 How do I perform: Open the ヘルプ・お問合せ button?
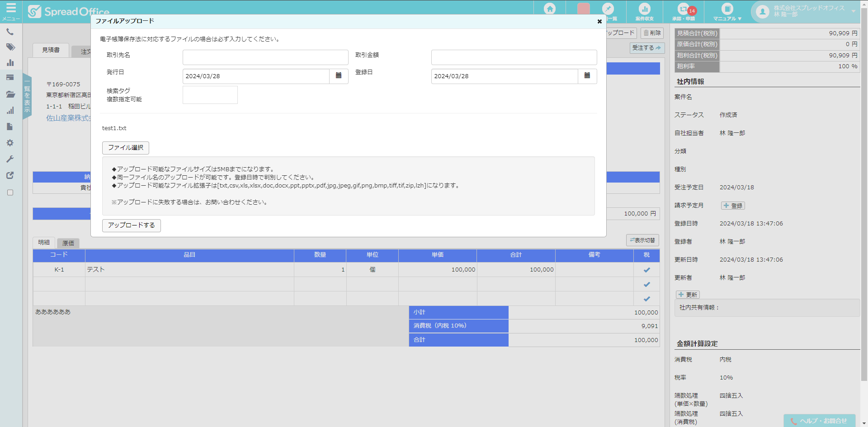tap(819, 421)
